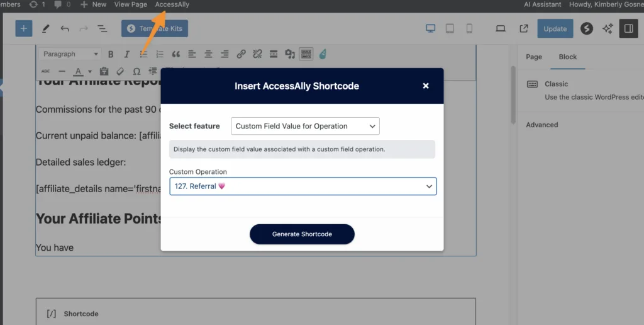Viewport: 644px width, 325px height.
Task: Click the round S plugin icon
Action: coord(587,28)
